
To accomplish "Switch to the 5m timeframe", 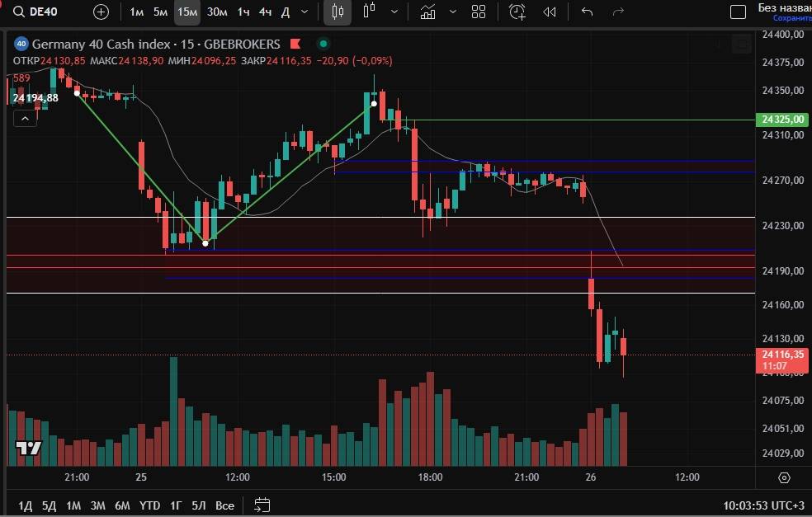I will point(160,12).
